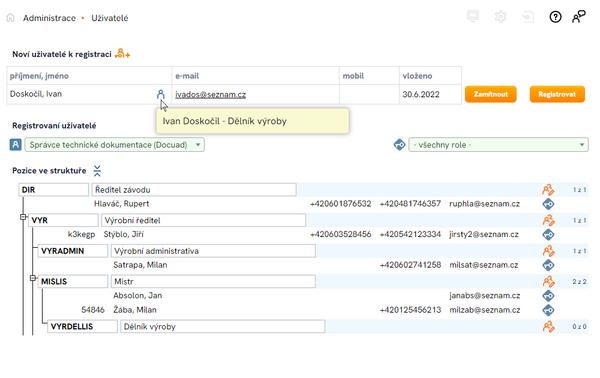600x378 pixels.
Task: Click the VYRDELLIS code field
Action: click(82, 327)
